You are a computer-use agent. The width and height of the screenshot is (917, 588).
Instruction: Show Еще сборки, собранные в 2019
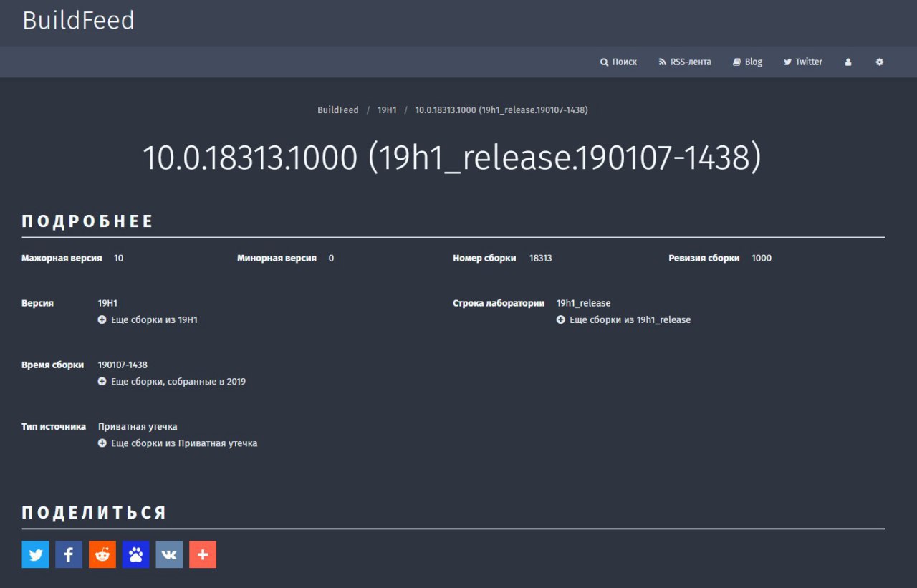(x=172, y=382)
